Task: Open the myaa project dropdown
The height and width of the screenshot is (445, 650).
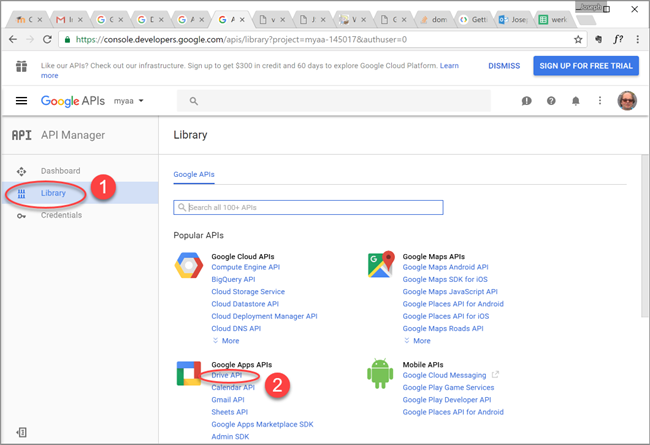Action: (x=129, y=101)
